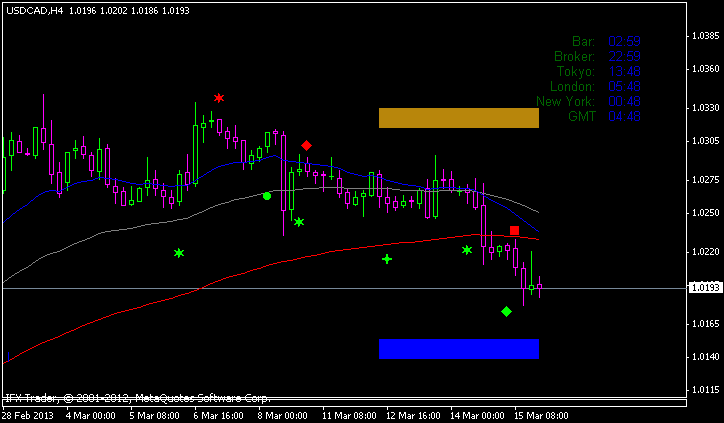Select the New York session label
The image size is (724, 423).
(x=565, y=102)
